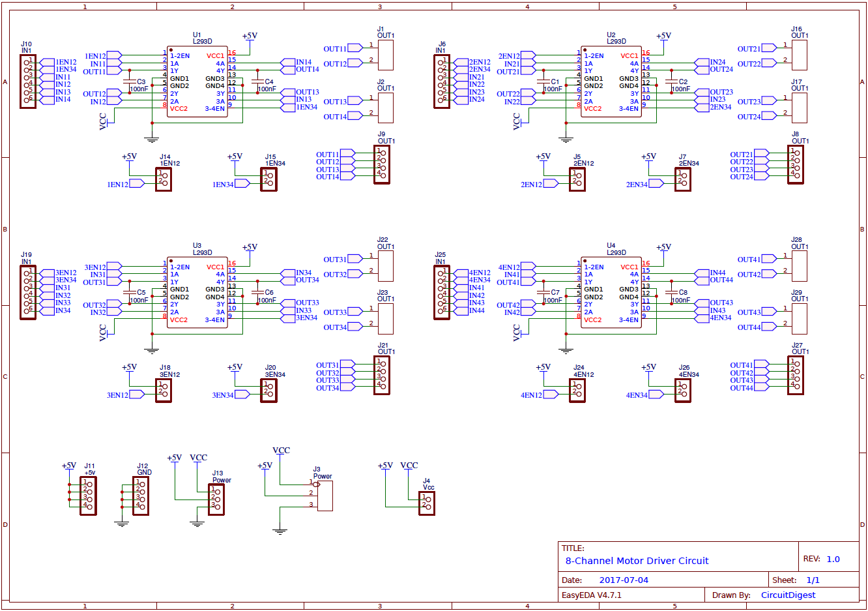Click the J20 3EN34 jumper header
The image size is (868, 611).
[269, 390]
